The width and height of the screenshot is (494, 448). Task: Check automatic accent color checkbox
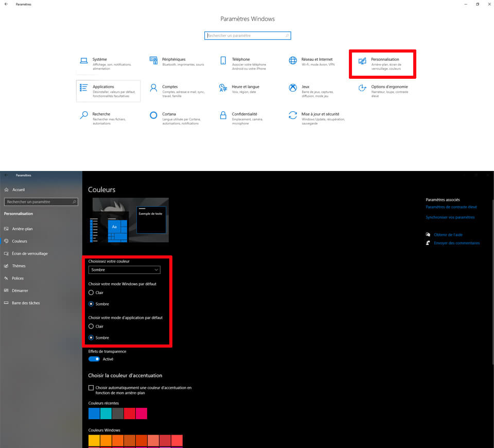click(x=91, y=388)
